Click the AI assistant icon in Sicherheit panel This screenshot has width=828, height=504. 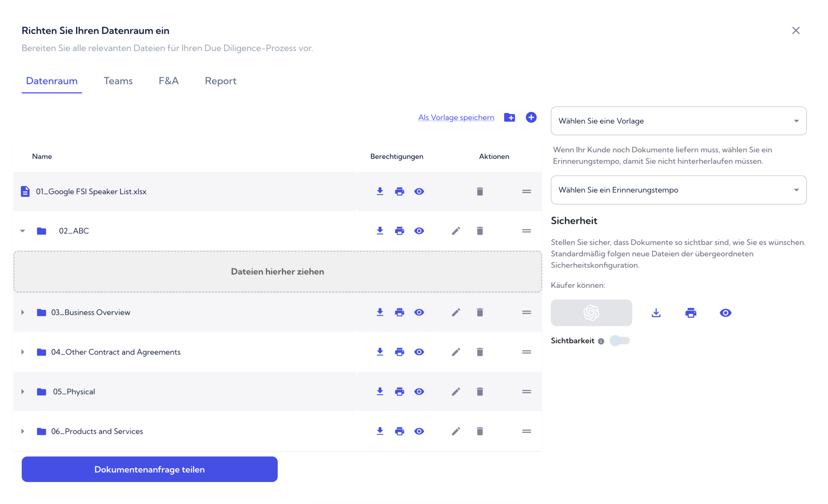[591, 312]
